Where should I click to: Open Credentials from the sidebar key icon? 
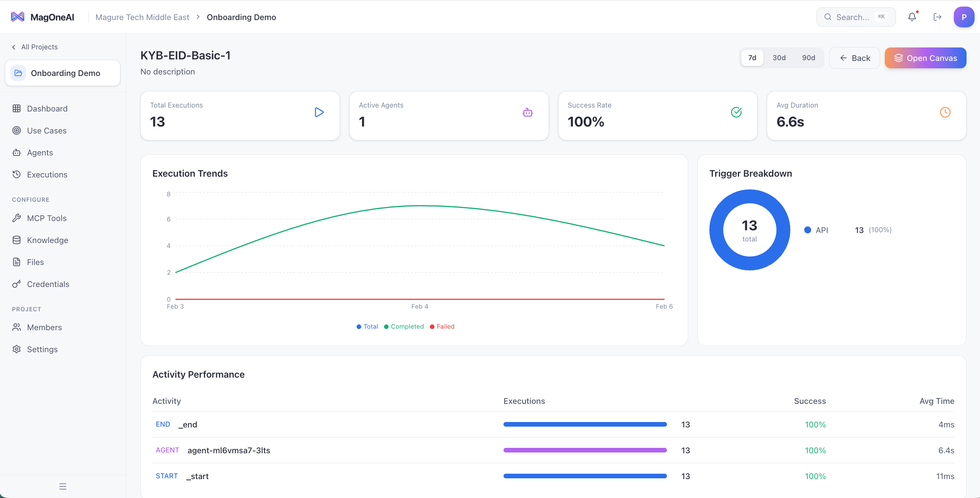coord(17,284)
